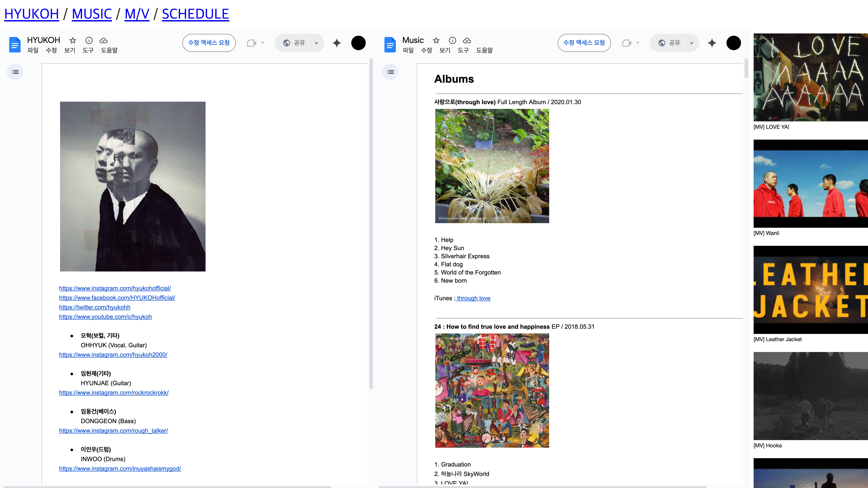
Task: Open twitter.com/hyukohh link
Action: tap(95, 307)
